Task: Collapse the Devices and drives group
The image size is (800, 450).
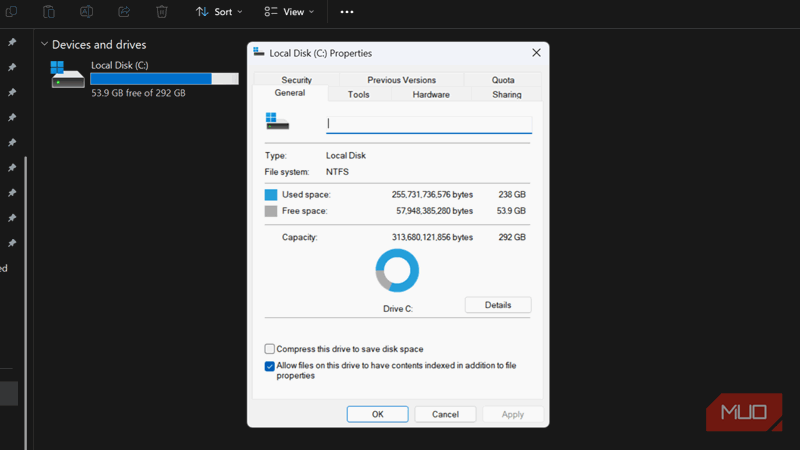Action: [45, 45]
